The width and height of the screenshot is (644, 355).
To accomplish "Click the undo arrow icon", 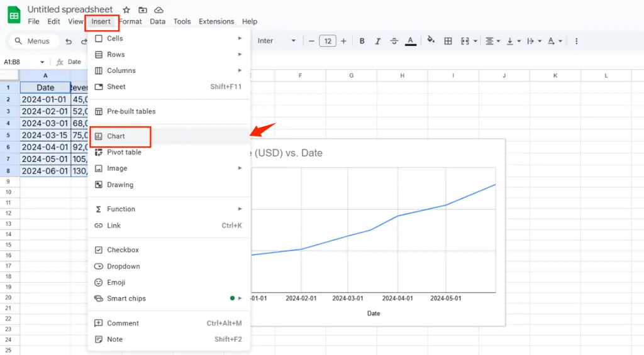I will point(69,41).
